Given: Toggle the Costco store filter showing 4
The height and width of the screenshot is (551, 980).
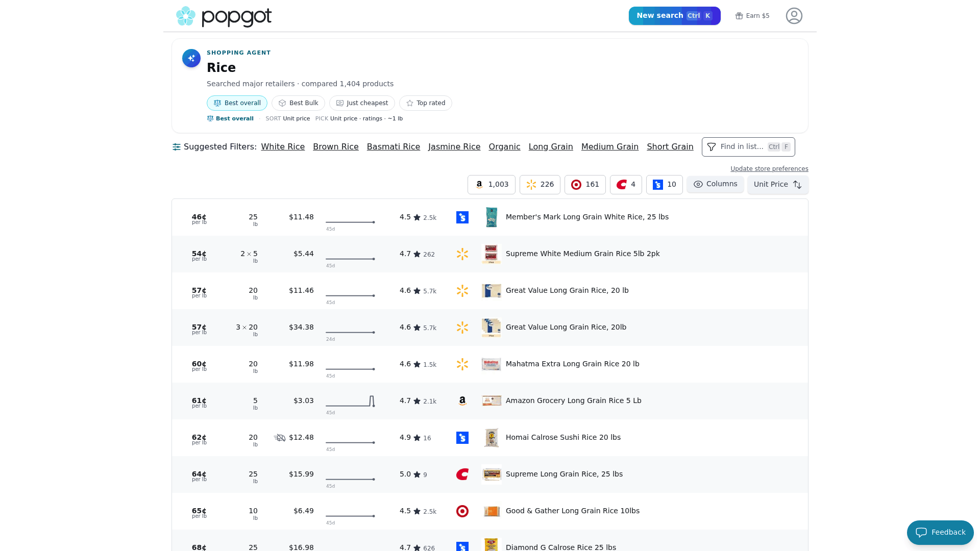Looking at the screenshot, I should 626,185.
